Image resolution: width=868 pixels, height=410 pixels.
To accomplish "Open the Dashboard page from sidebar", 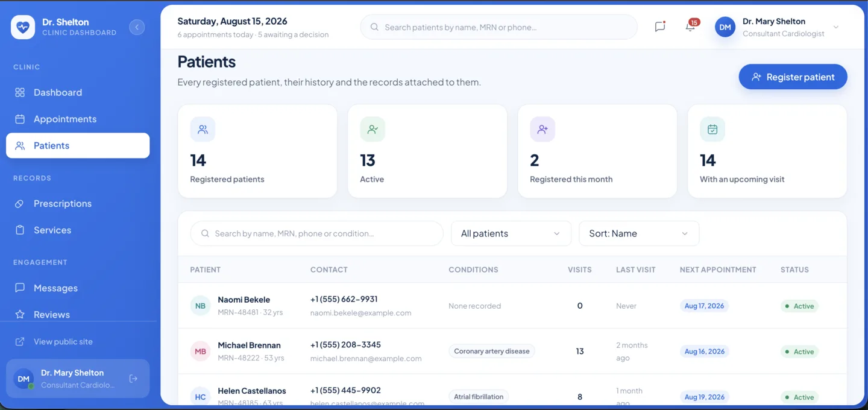I will 78,92.
